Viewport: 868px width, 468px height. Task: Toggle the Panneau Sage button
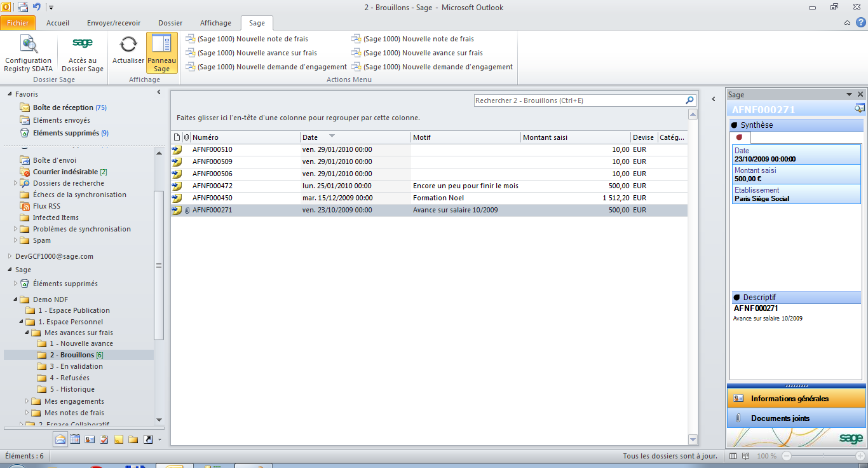click(162, 53)
